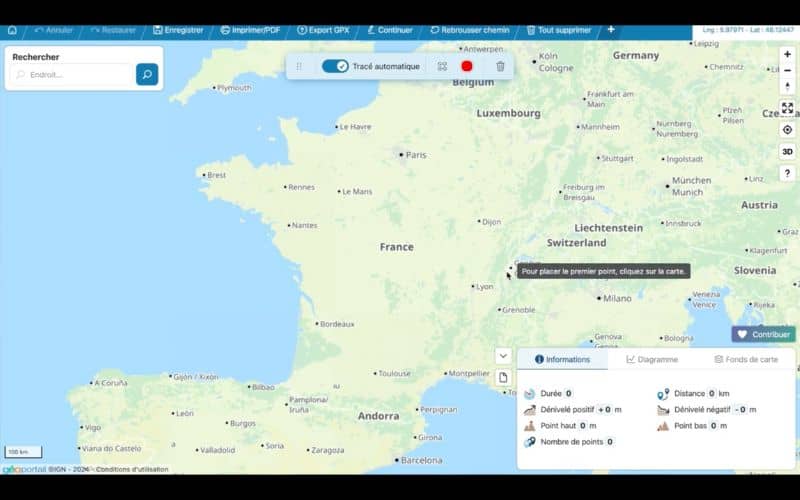800x500 pixels.
Task: Center map on my location
Action: pyautogui.click(x=787, y=129)
